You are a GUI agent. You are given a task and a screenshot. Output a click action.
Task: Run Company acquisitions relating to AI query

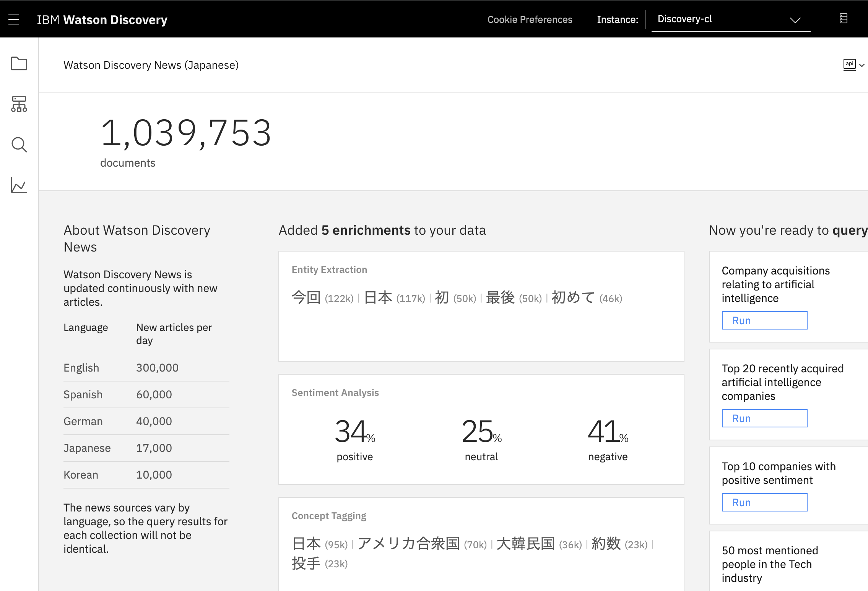pos(764,320)
